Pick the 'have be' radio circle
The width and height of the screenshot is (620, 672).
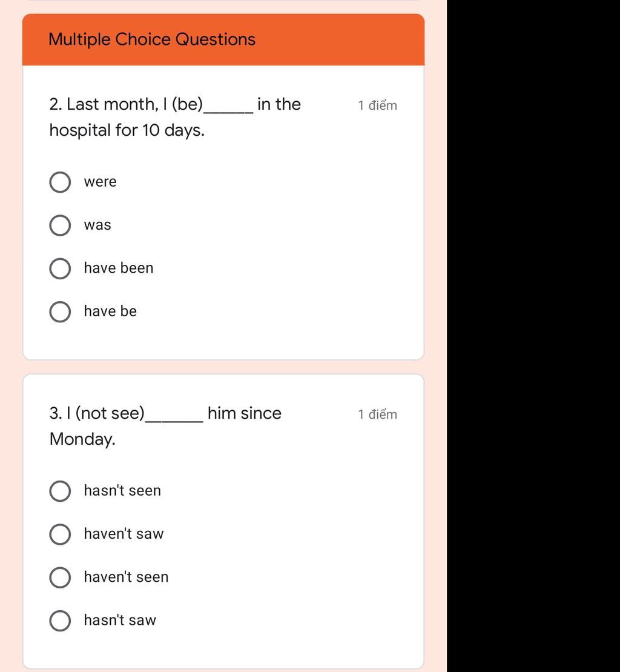tap(60, 311)
